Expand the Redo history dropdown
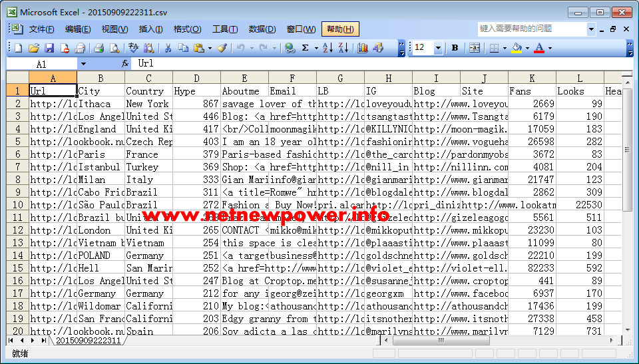This screenshot has height=364, width=639. [x=274, y=48]
